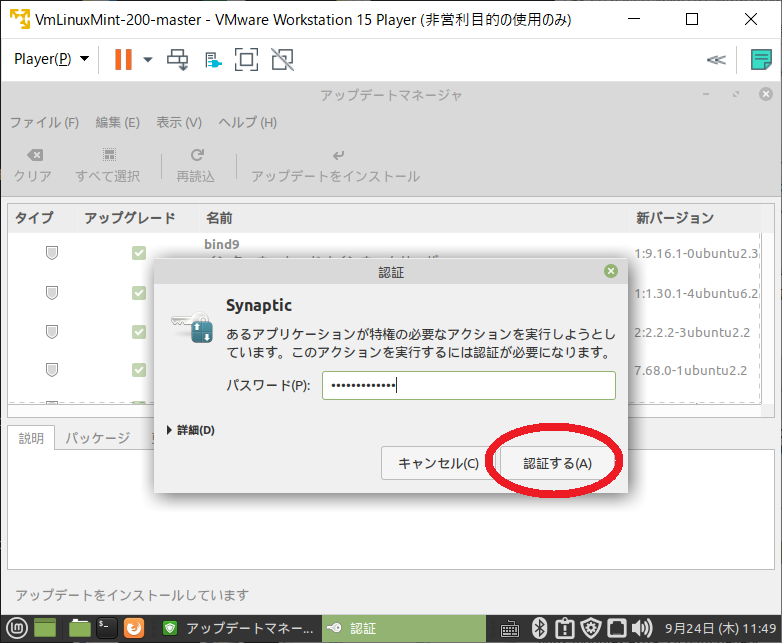782x643 pixels.
Task: Click the double left chevron collapse icon
Action: pyautogui.click(x=716, y=60)
